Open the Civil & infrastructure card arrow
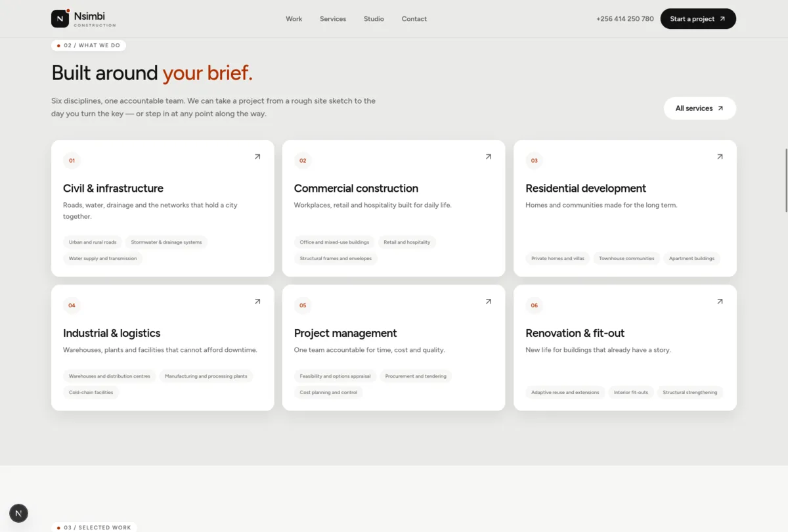 click(257, 157)
